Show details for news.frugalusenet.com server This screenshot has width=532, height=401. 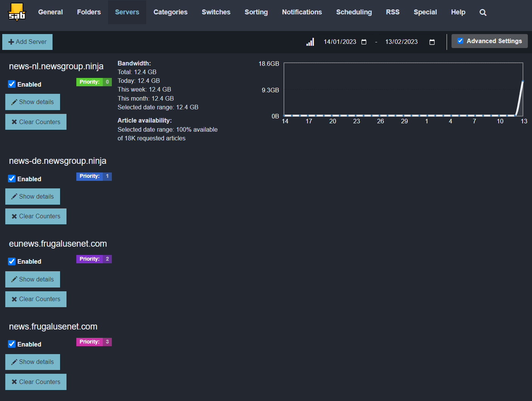32,362
